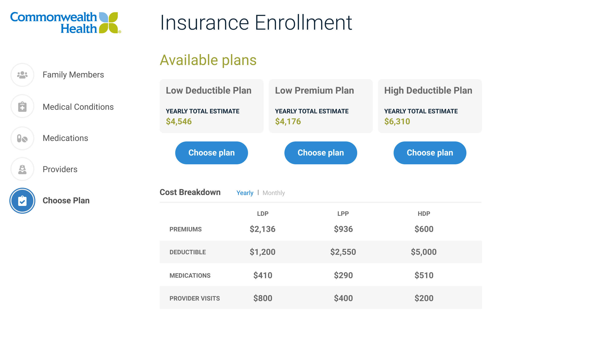
Task: Choose the Low Deductible Plan
Action: pos(211,153)
